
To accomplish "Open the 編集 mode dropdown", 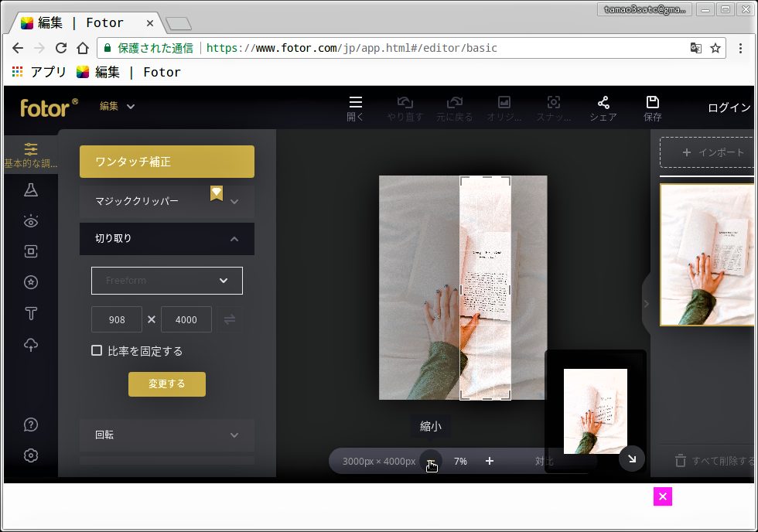I will 117,106.
